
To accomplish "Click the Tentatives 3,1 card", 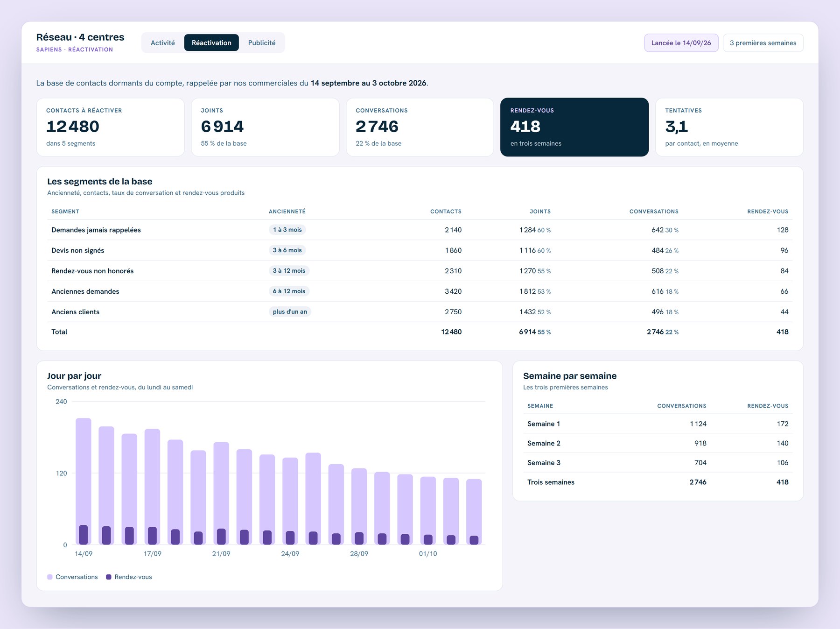I will (729, 127).
